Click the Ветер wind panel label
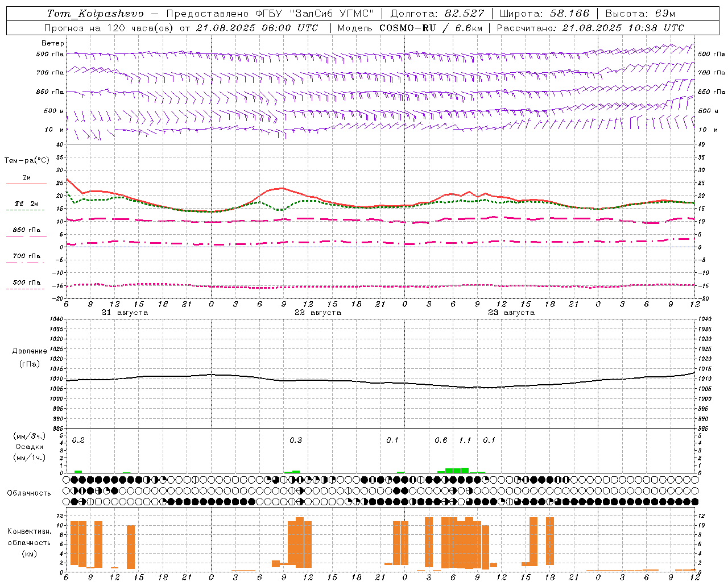Viewport: 728px width, 582px height. [53, 43]
